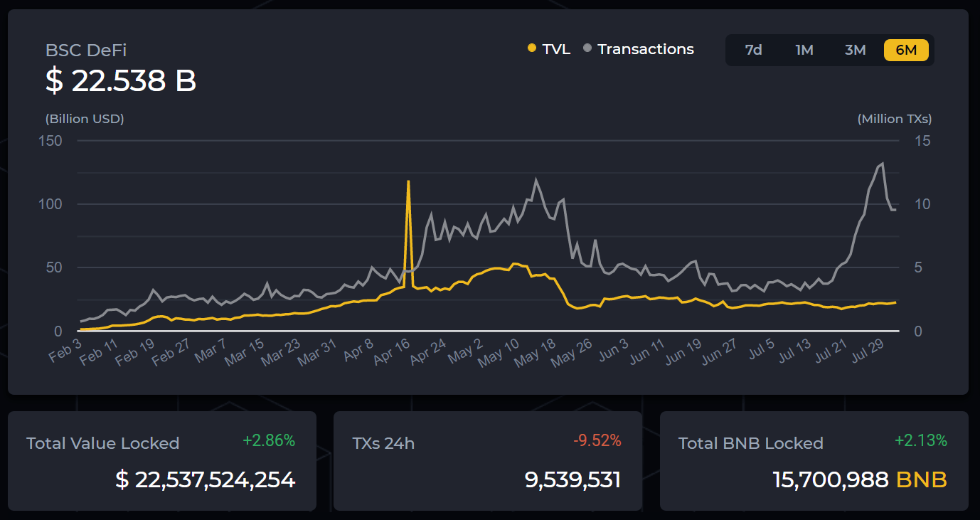Click the Transactions peak near Jul 29
The image size is (980, 520).
pos(882,164)
